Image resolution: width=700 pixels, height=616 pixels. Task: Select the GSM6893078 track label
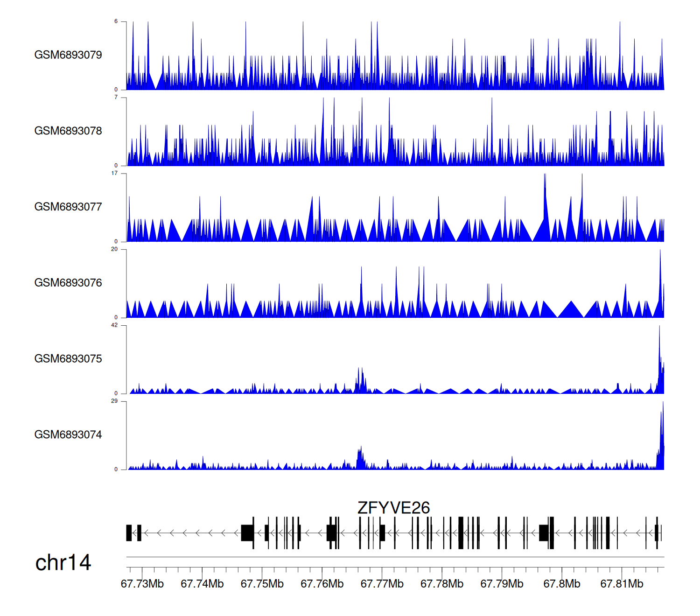pyautogui.click(x=68, y=131)
